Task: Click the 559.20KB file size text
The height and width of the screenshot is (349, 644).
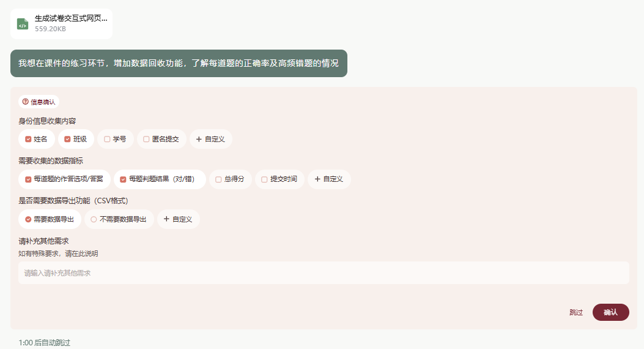Action: [50, 29]
